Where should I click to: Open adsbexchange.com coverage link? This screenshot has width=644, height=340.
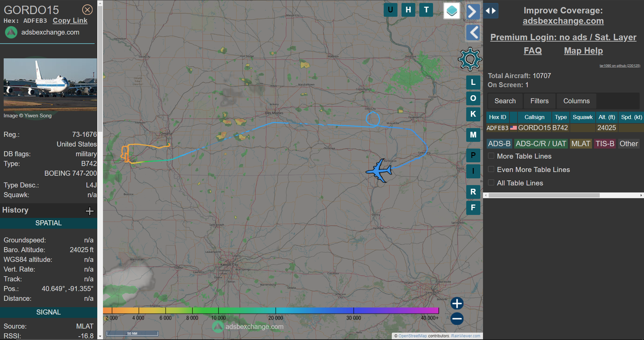(563, 21)
